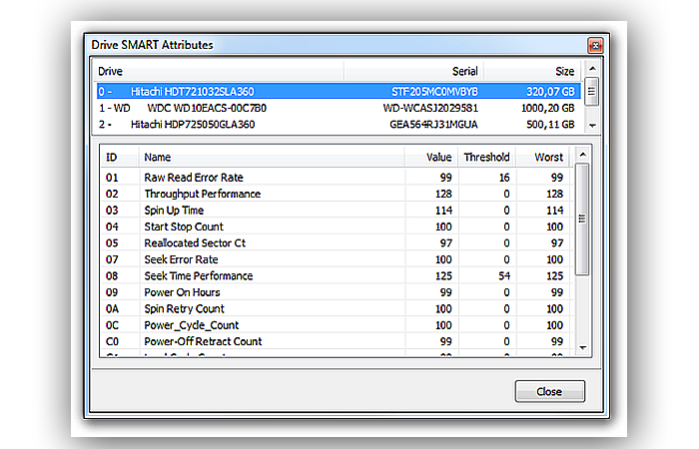This screenshot has width=699, height=449.
Task: Sort by the Name column header
Action: tap(272, 157)
